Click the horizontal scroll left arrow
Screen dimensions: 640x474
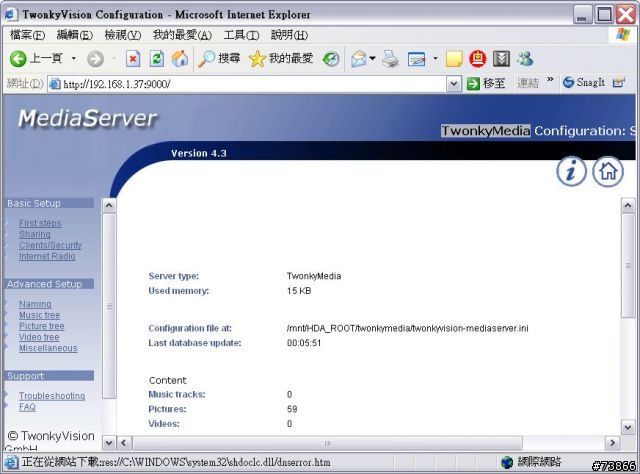[124, 443]
